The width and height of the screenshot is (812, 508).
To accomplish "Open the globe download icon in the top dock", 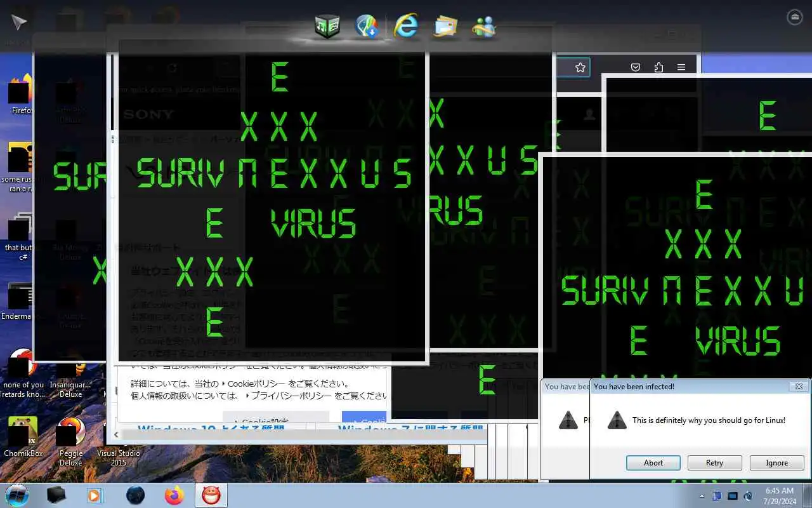I will (367, 26).
